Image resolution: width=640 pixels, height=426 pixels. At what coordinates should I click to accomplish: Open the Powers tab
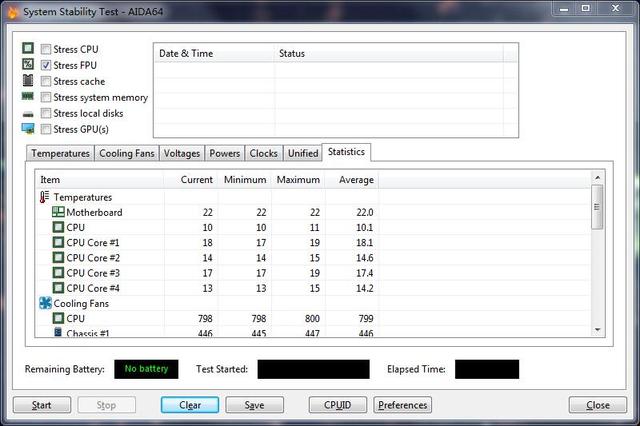[x=224, y=153]
